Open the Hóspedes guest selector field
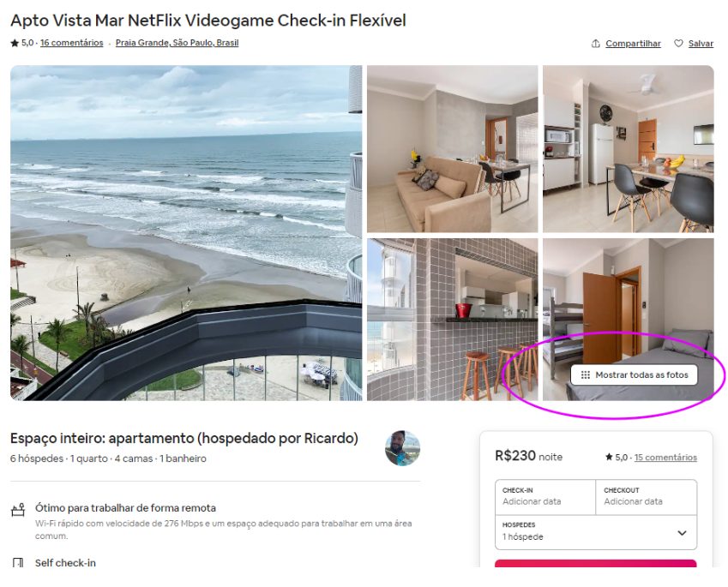 point(596,532)
